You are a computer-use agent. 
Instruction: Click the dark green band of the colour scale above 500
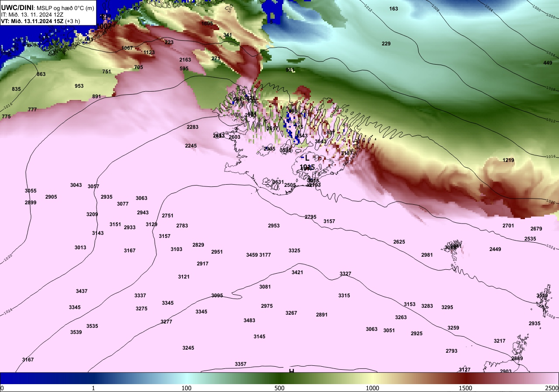tap(279, 378)
